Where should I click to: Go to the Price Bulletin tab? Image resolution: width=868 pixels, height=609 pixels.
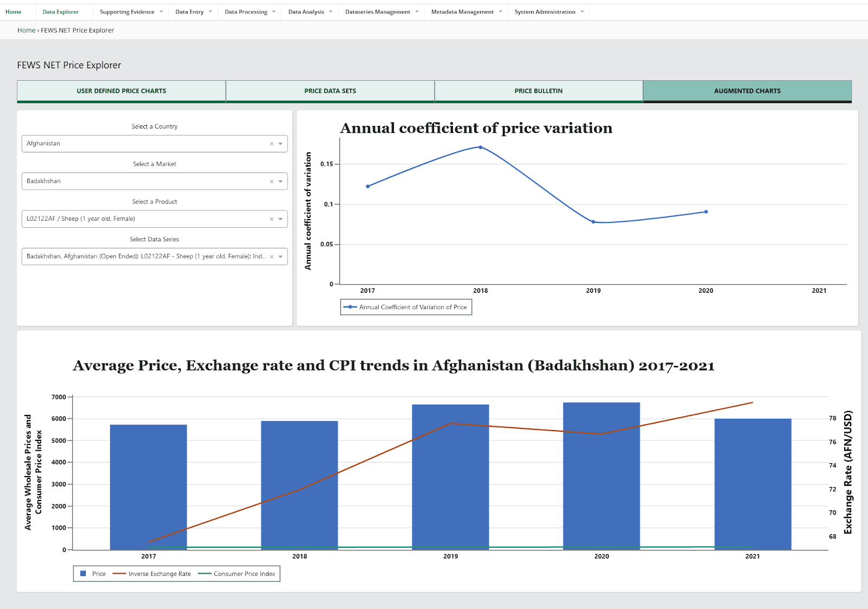(538, 91)
